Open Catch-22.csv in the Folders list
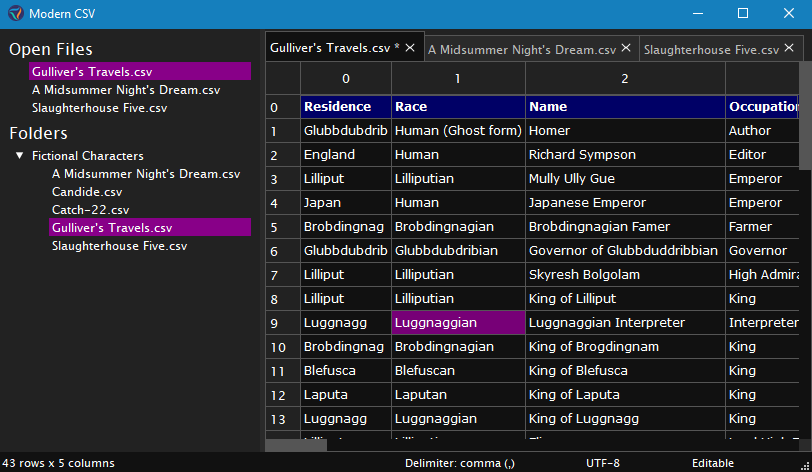 (x=90, y=210)
